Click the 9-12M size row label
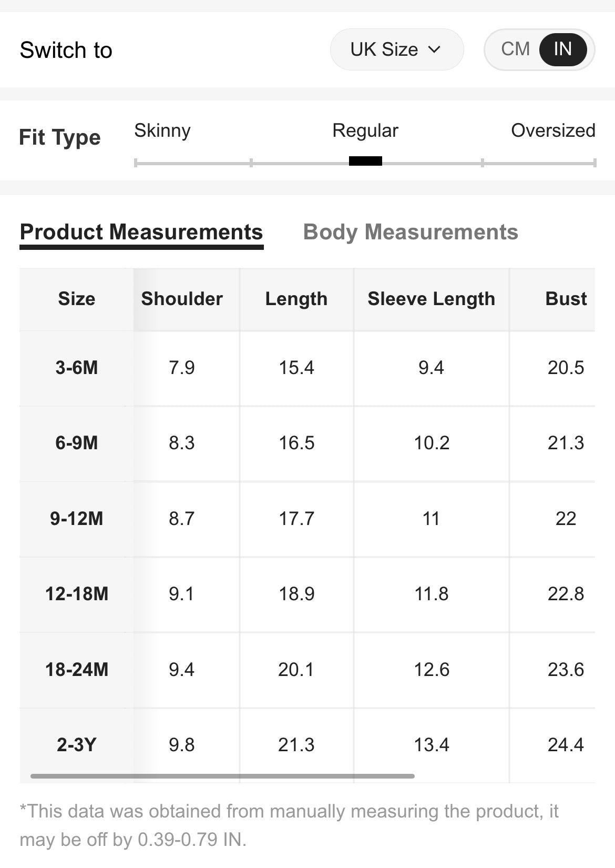 77,519
